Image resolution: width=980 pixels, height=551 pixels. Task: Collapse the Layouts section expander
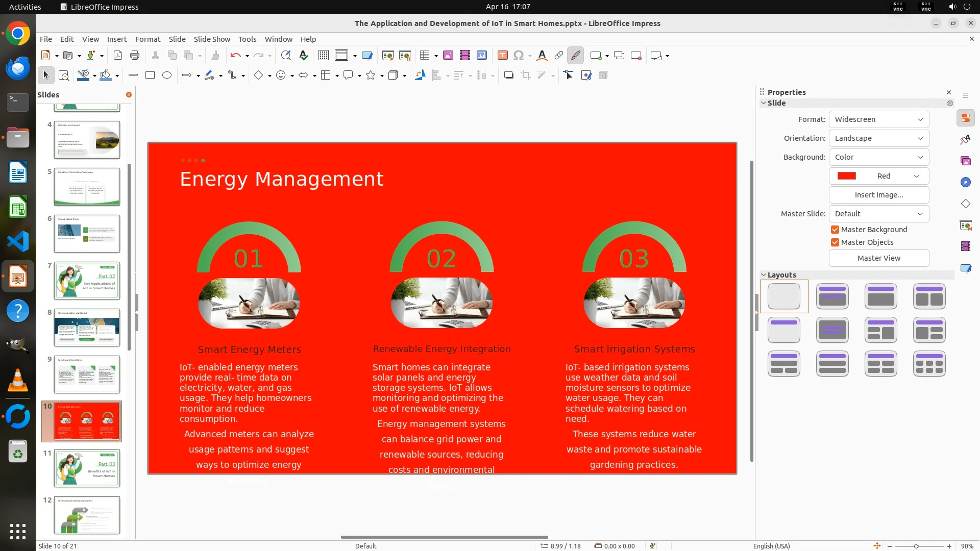click(x=764, y=275)
